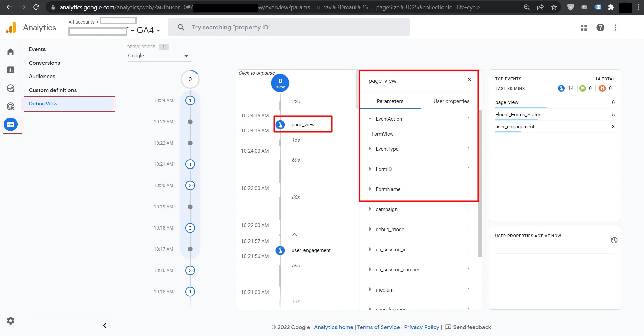The width and height of the screenshot is (644, 336).
Task: Open Conversions in the Configure menu
Action: click(45, 63)
